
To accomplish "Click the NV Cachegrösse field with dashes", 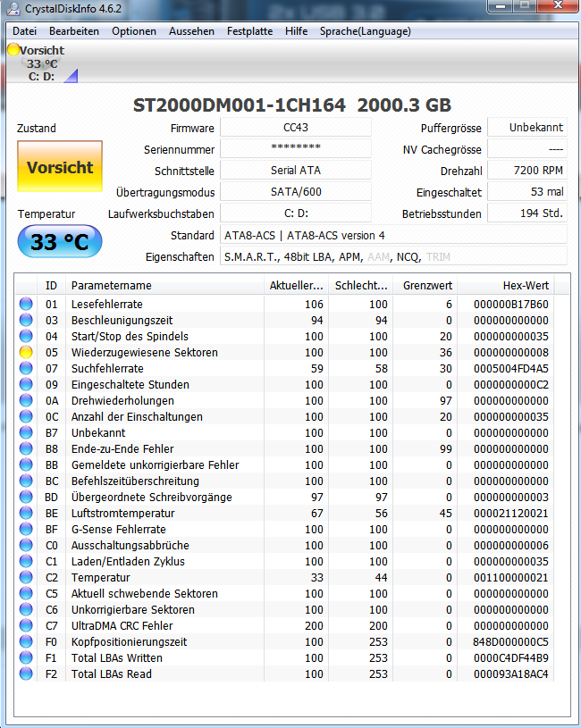I will (x=527, y=148).
